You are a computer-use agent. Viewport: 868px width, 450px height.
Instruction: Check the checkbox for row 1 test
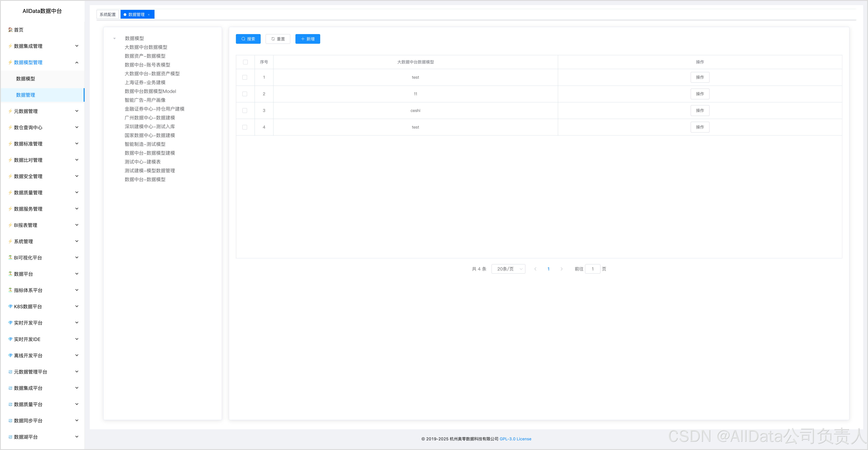(x=245, y=77)
